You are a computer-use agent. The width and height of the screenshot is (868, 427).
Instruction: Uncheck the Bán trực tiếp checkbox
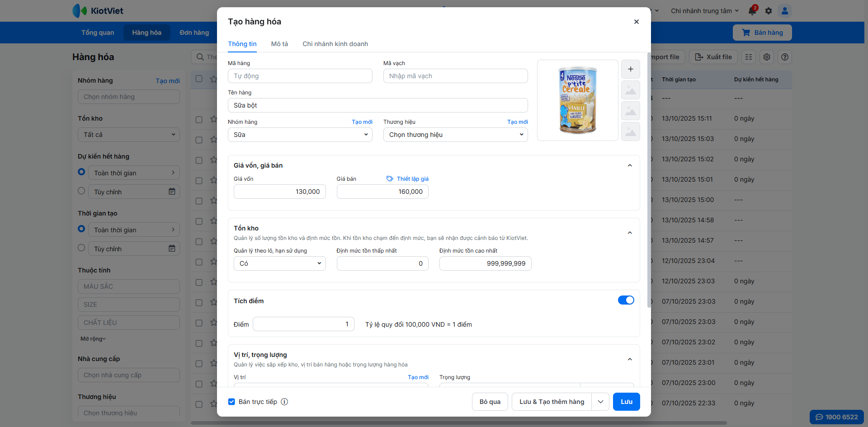tap(231, 402)
